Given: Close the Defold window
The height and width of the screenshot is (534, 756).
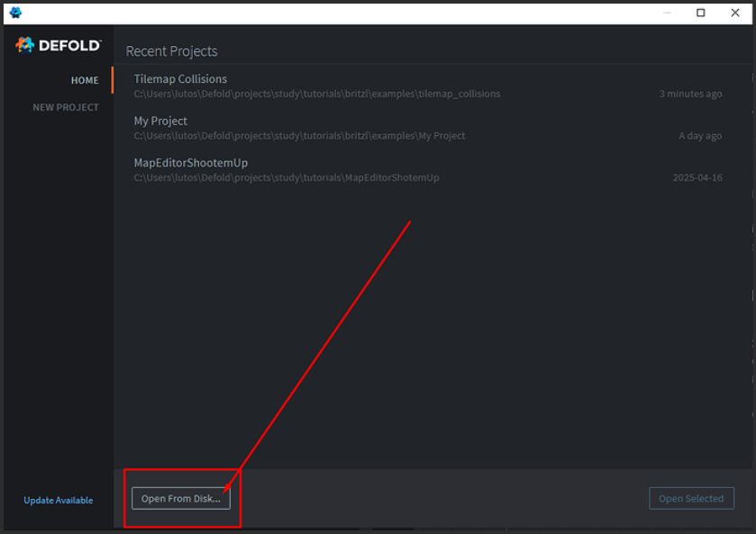Looking at the screenshot, I should (734, 13).
